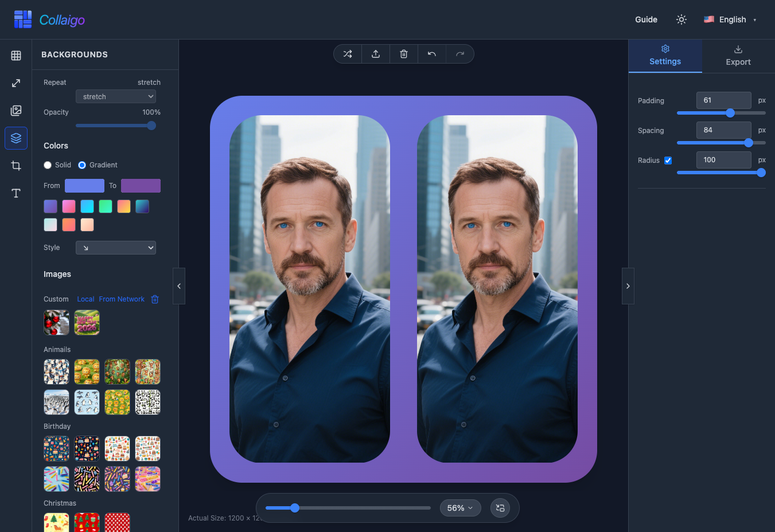Click the Collaigo logo
The image size is (775, 532).
tap(49, 19)
